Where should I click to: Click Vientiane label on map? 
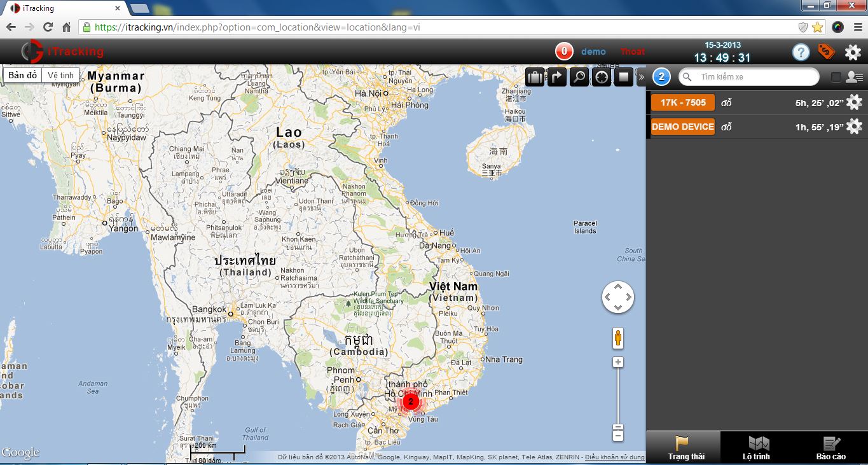coord(293,181)
